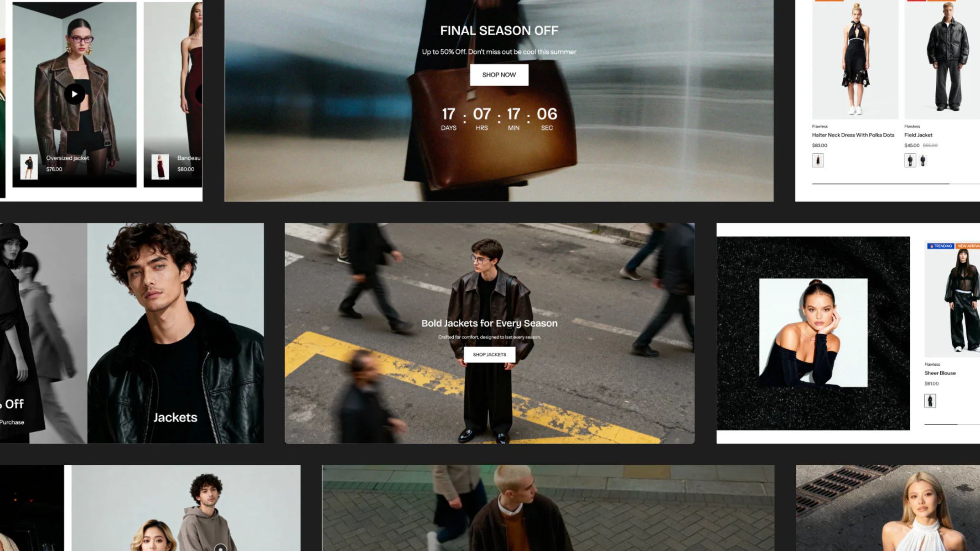Click the portrait photo of the woman in black top
The image size is (980, 551).
pos(813,333)
